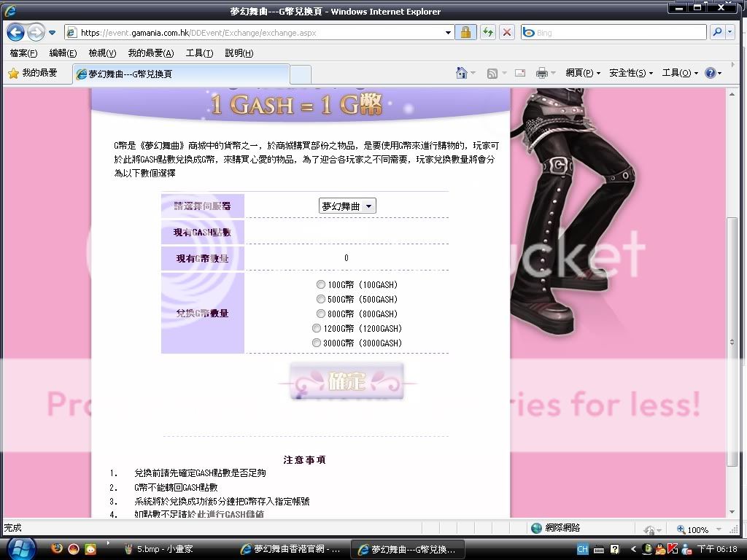Image resolution: width=747 pixels, height=560 pixels.
Task: Choose the 3000G幣 (3000GASH) option
Action: point(316,343)
